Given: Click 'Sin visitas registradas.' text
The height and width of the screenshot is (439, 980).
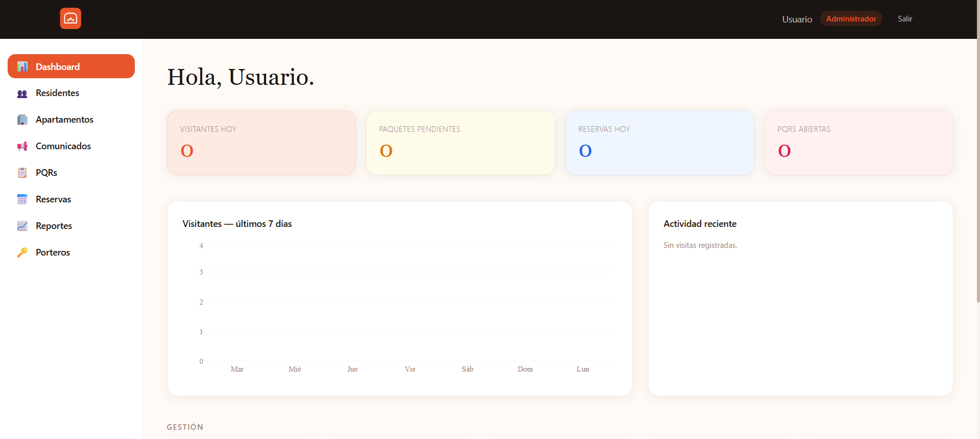Looking at the screenshot, I should 700,245.
